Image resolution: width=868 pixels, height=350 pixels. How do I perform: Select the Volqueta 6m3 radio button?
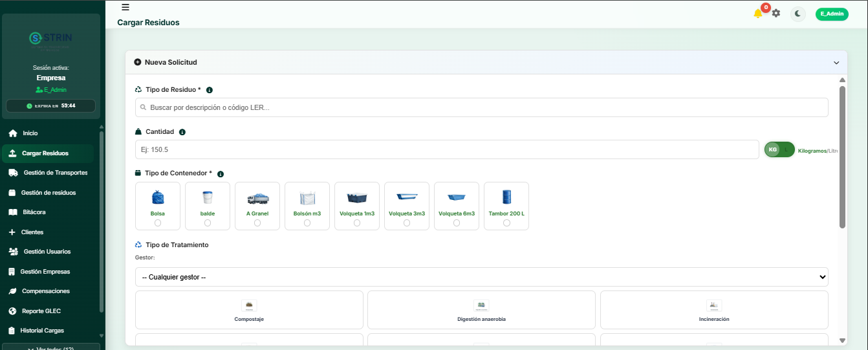(x=457, y=223)
